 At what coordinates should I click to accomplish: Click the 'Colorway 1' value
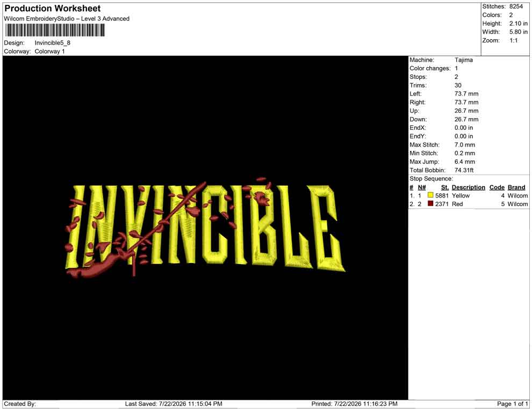(49, 51)
